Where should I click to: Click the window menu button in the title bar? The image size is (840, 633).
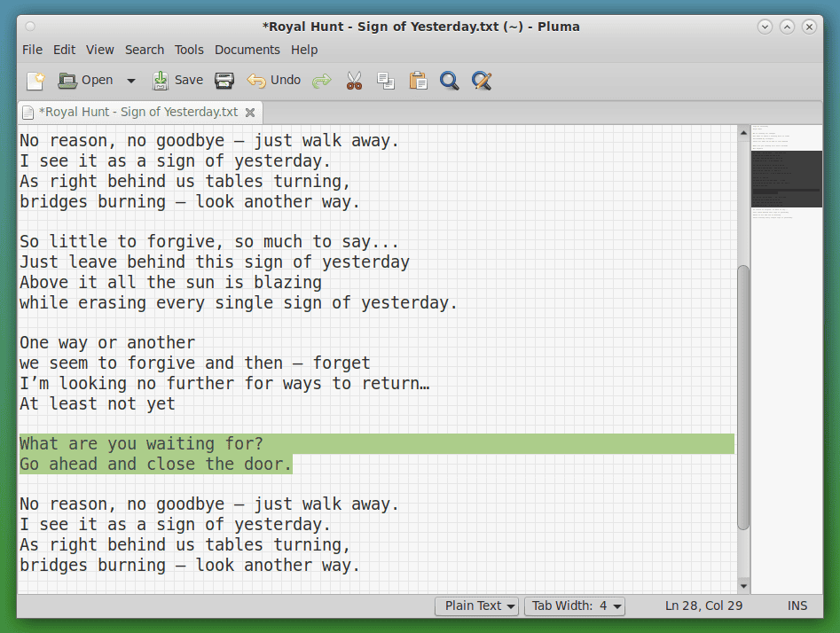[x=30, y=27]
